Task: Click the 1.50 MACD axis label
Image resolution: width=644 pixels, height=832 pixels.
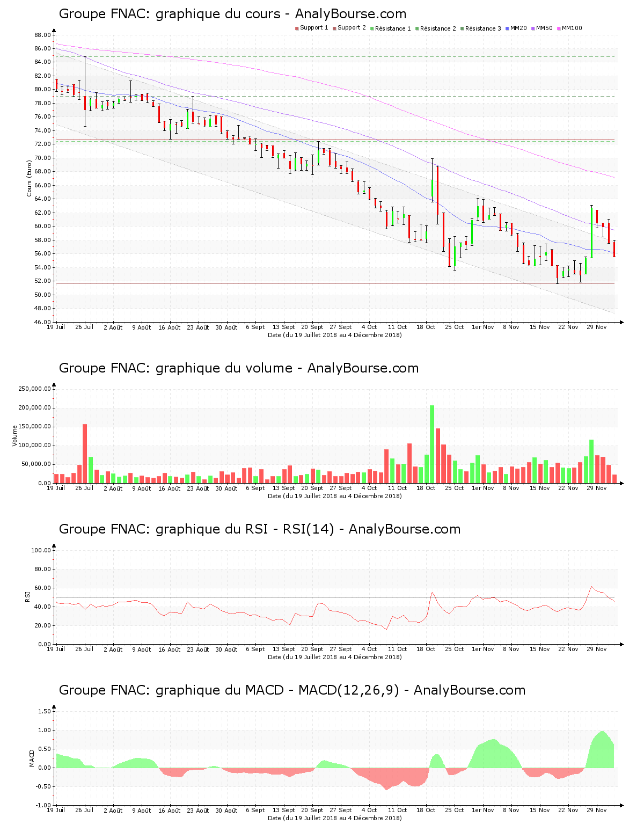Action: point(45,711)
